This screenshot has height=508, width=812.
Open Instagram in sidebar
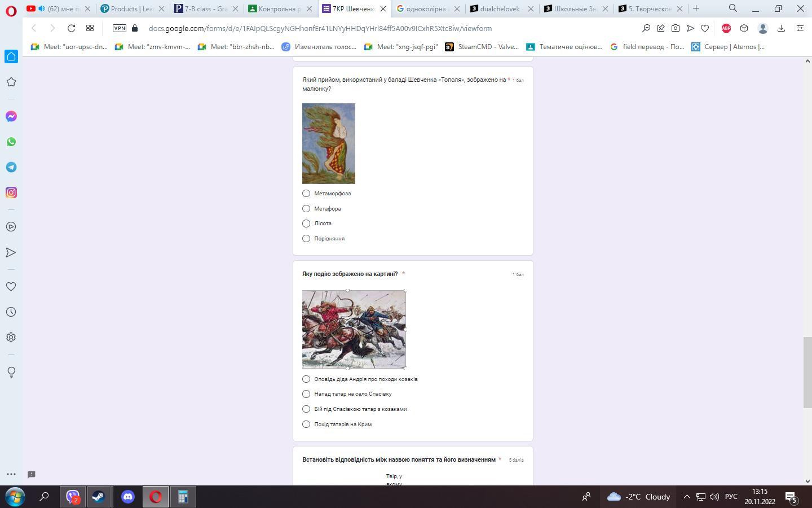(x=11, y=192)
